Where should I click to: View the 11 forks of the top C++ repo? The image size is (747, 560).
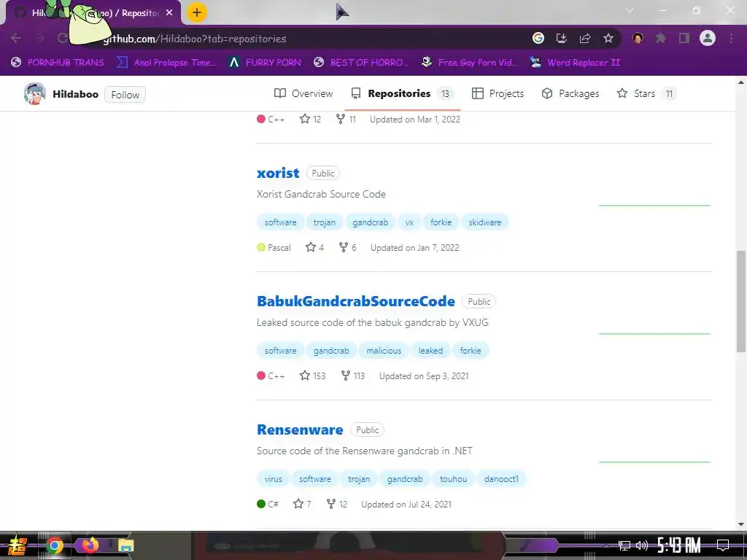pos(346,119)
